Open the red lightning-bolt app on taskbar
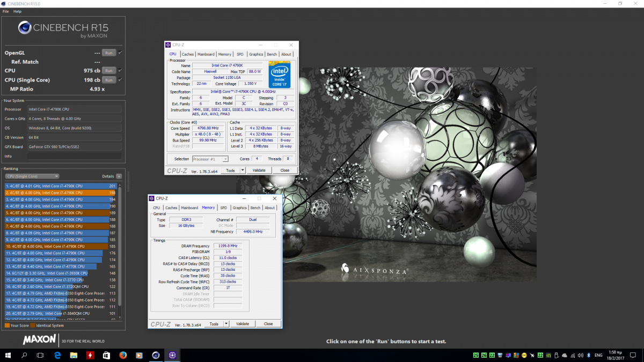Viewport: 644px width, 362px height. [x=90, y=355]
